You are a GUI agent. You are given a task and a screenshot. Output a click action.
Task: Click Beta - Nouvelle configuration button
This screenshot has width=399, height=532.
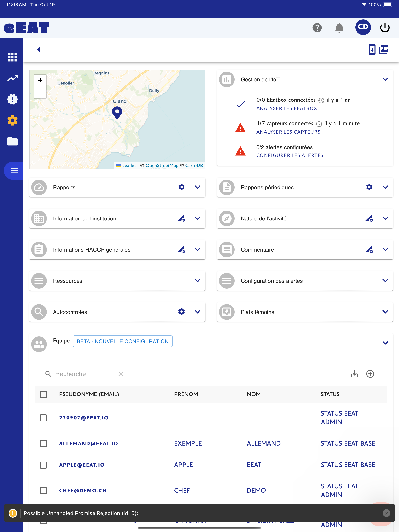123,341
